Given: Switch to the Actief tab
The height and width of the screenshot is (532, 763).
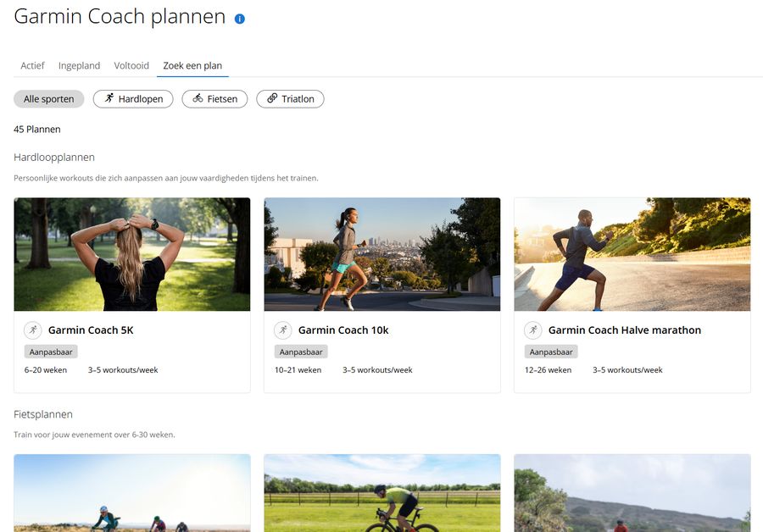Looking at the screenshot, I should (32, 65).
